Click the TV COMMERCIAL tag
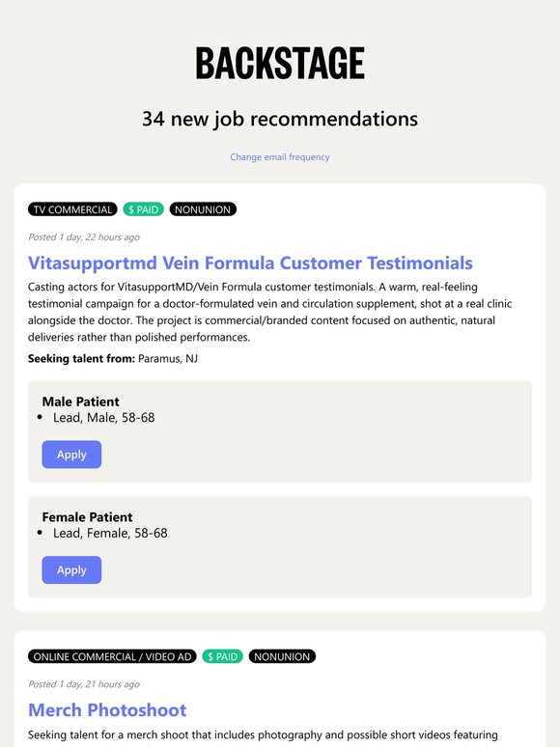 pyautogui.click(x=72, y=209)
